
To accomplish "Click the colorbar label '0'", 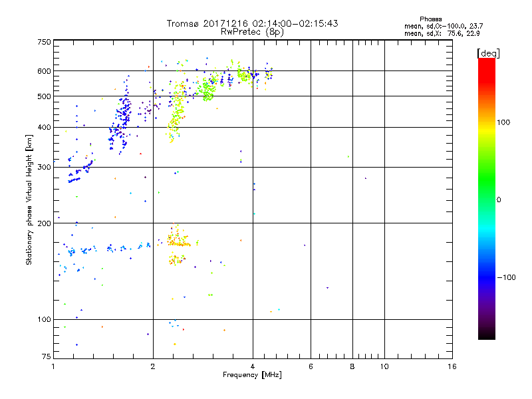I will pos(499,200).
